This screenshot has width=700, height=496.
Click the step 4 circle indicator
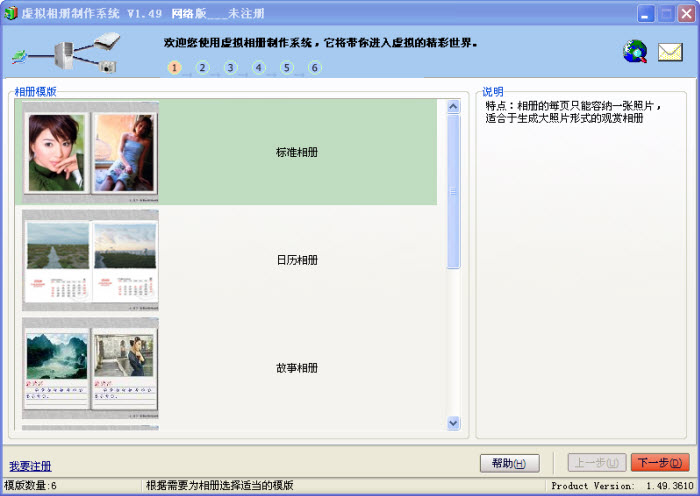(258, 68)
